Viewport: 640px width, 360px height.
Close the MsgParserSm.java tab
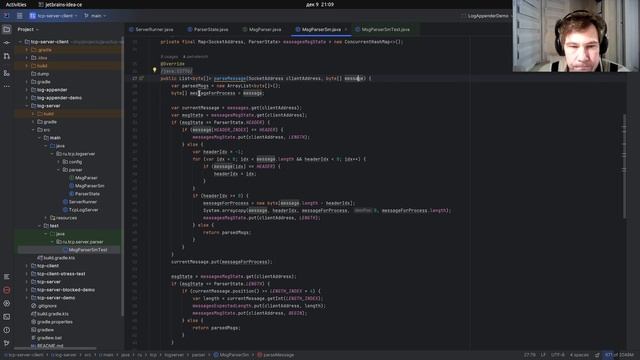346,29
